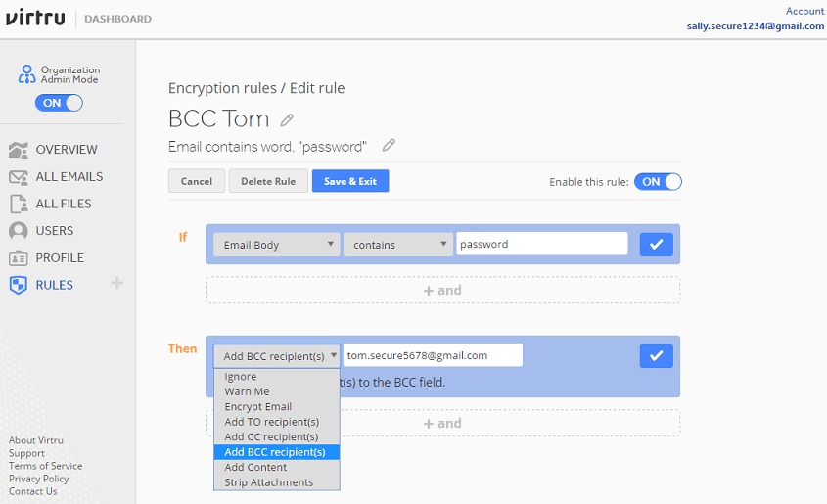Navigate to USERS
This screenshot has width=827, height=504.
coord(55,231)
